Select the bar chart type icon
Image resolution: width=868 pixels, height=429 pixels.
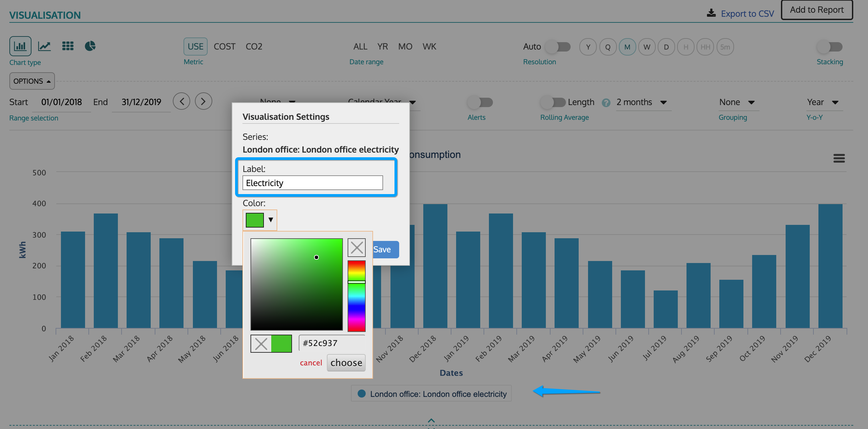tap(20, 46)
